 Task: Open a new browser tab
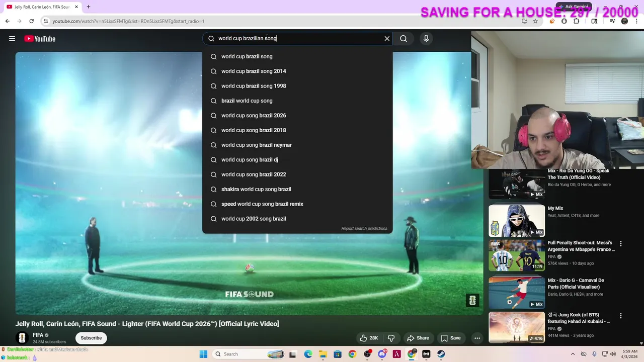[x=88, y=7]
